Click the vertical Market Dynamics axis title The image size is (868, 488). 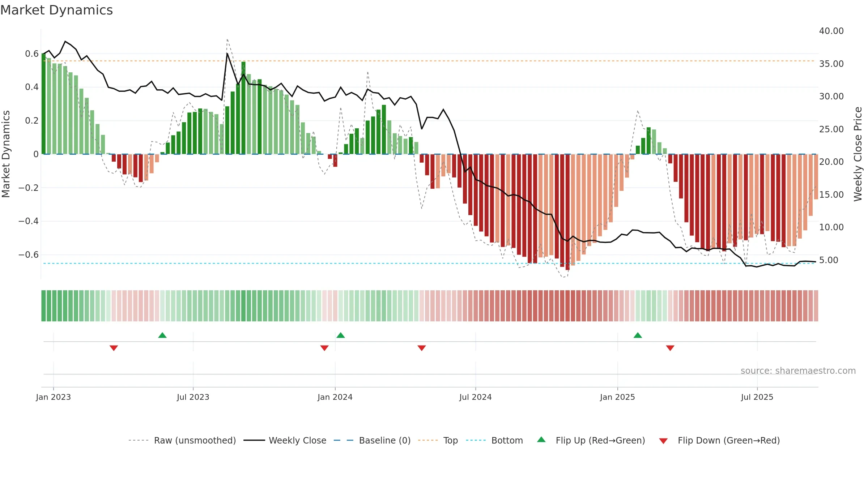pyautogui.click(x=6, y=154)
